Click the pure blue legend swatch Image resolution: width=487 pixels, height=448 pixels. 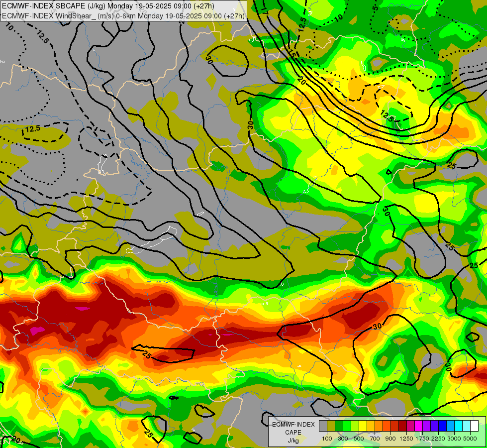pos(443,426)
